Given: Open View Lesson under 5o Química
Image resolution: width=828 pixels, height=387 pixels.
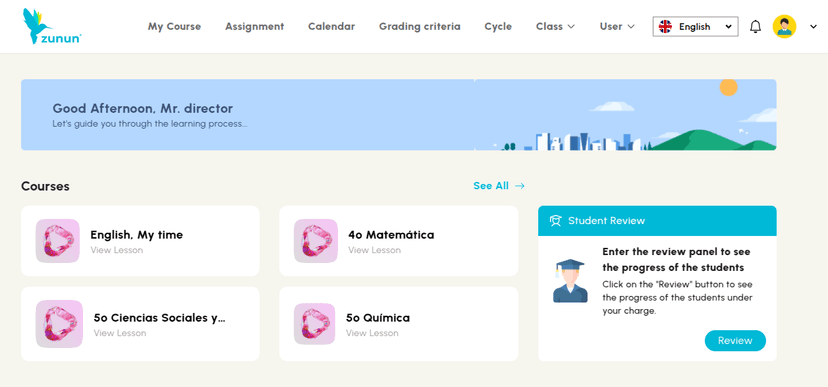Looking at the screenshot, I should pos(372,333).
